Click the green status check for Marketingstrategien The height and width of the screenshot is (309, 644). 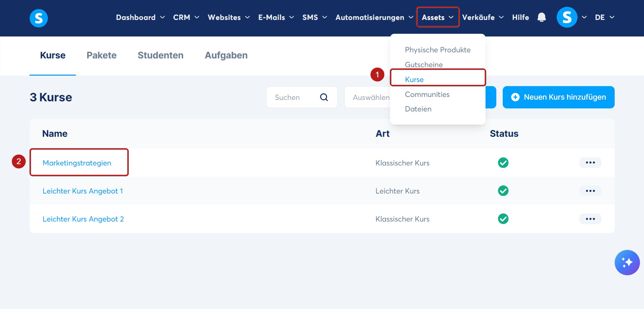coord(503,163)
